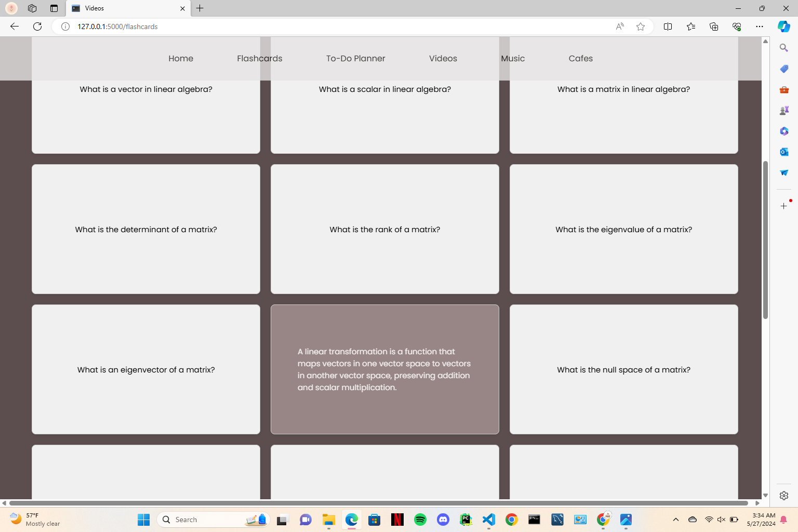The width and height of the screenshot is (798, 532).
Task: Click the address bar URL
Action: (117, 26)
